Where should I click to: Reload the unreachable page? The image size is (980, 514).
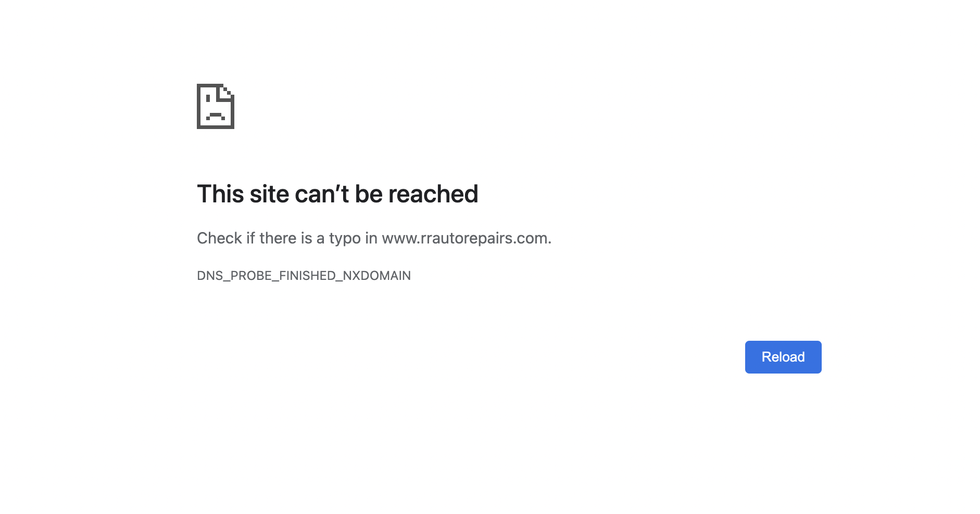click(783, 357)
